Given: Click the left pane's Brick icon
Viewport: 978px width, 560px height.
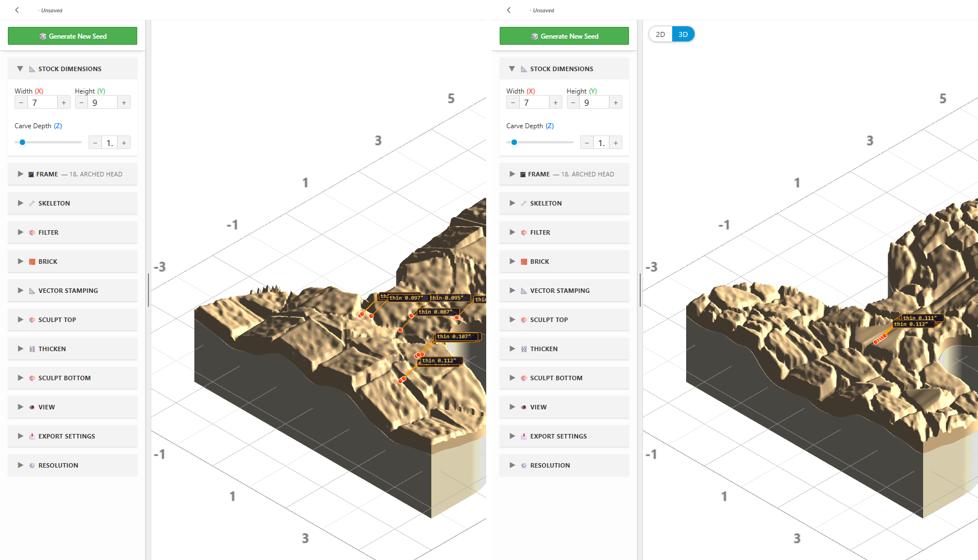Looking at the screenshot, I should coord(32,262).
